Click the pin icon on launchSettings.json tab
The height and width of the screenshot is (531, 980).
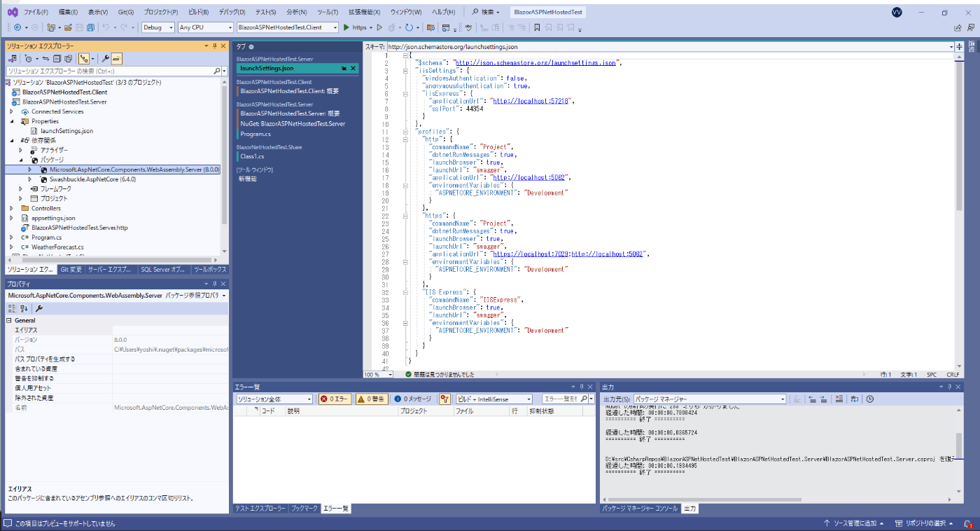pyautogui.click(x=344, y=69)
